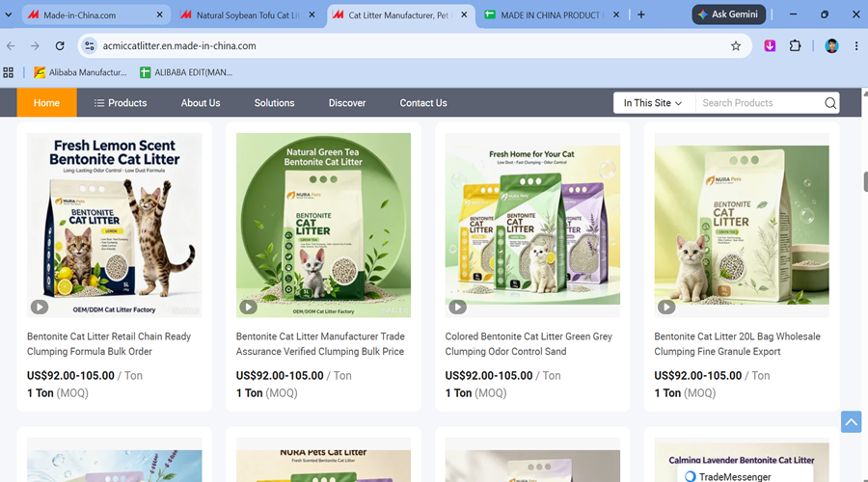The width and height of the screenshot is (868, 482).
Task: Play video on Fresh Lemon Scent product
Action: coord(40,307)
